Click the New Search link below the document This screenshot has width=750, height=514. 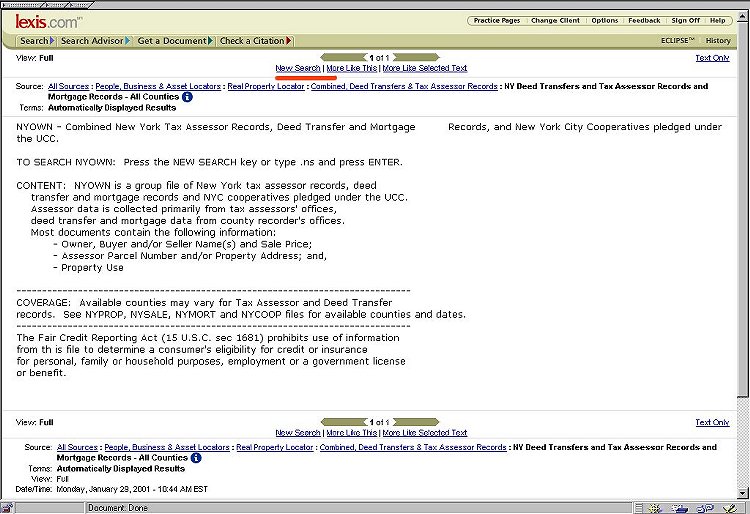pyautogui.click(x=298, y=433)
